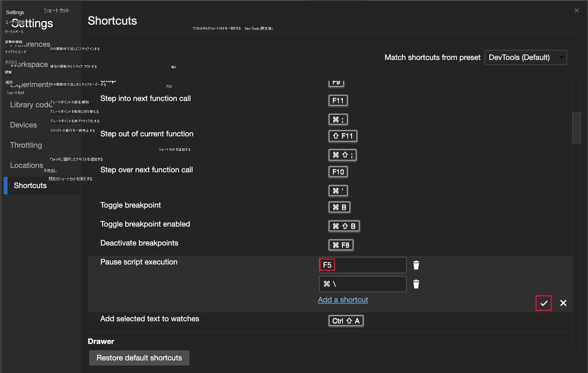Click the F5 shortcut input field
This screenshot has width=588, height=373.
coord(362,265)
